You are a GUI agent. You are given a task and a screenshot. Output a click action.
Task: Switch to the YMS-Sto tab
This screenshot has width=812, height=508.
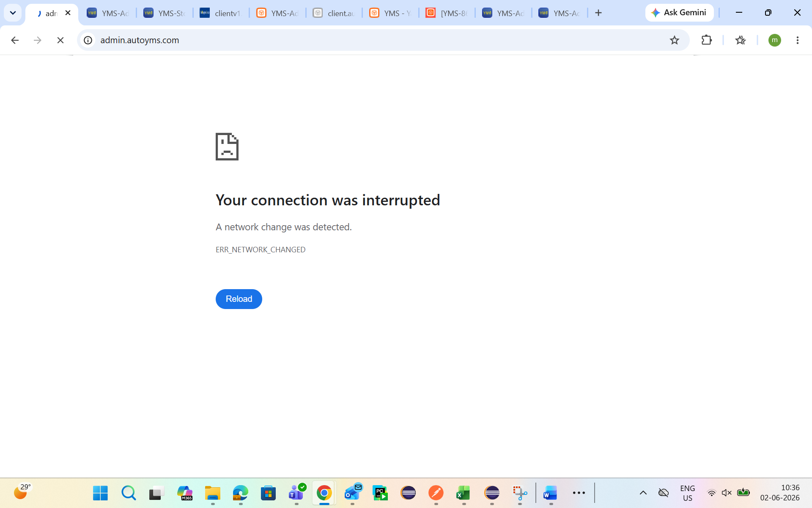(165, 13)
